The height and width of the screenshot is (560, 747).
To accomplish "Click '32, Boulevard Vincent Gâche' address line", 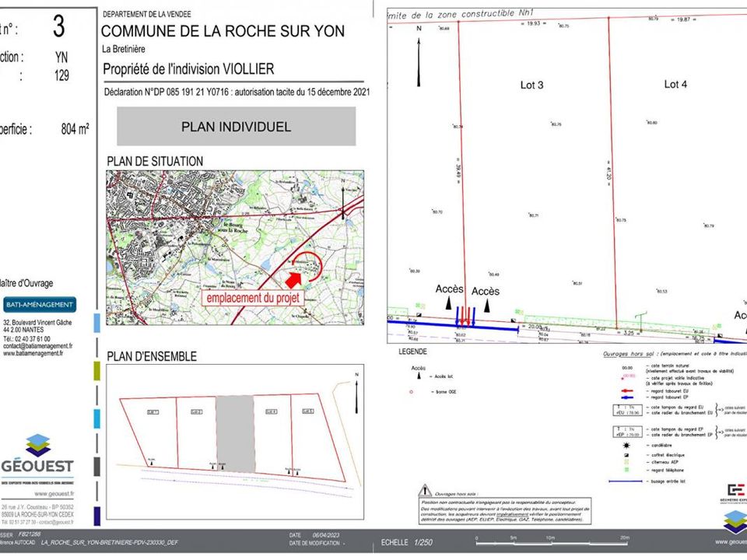I will [37, 322].
